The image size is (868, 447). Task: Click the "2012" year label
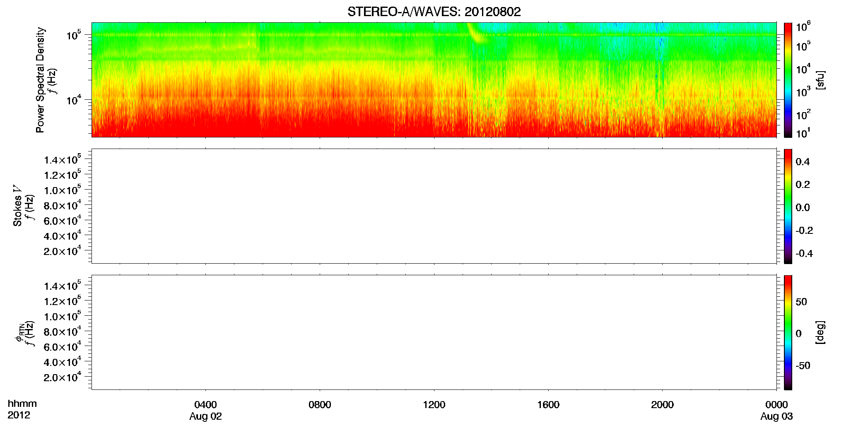point(19,415)
